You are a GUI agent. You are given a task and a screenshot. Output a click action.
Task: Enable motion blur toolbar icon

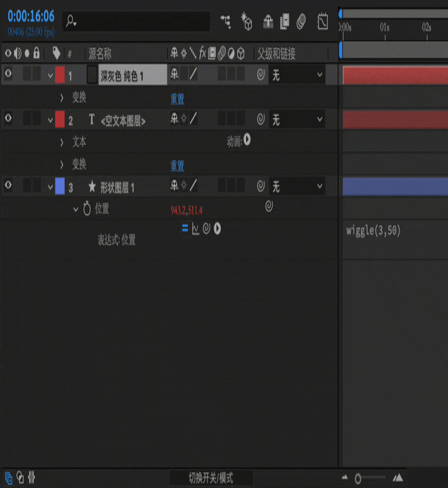pyautogui.click(x=301, y=22)
